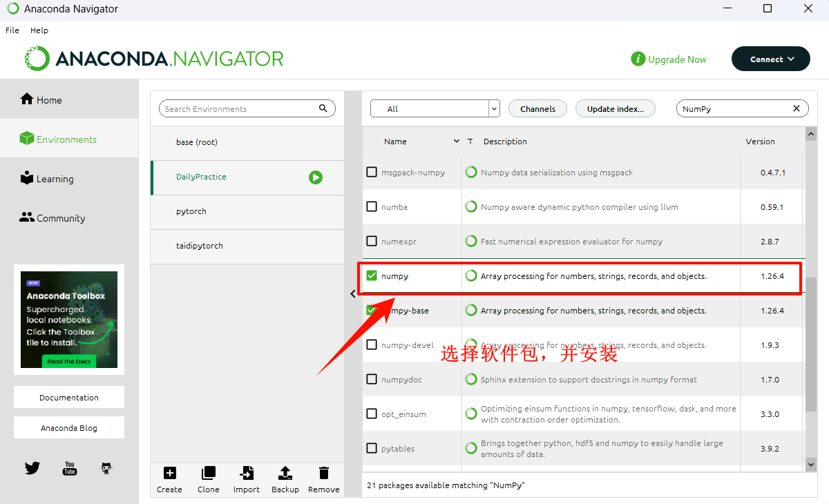829x504 pixels.
Task: Collapse the environments panel with left chevron
Action: click(x=353, y=293)
